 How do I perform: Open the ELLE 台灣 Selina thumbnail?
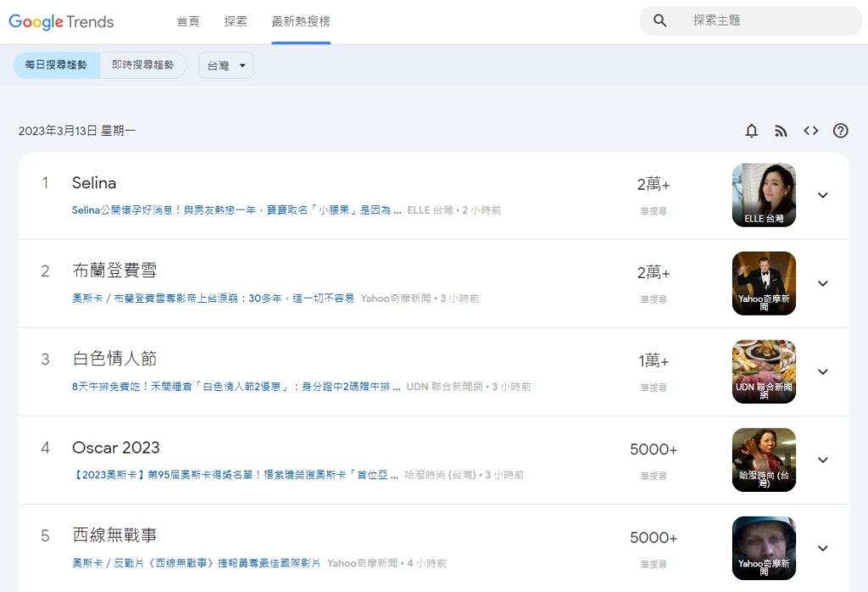764,195
